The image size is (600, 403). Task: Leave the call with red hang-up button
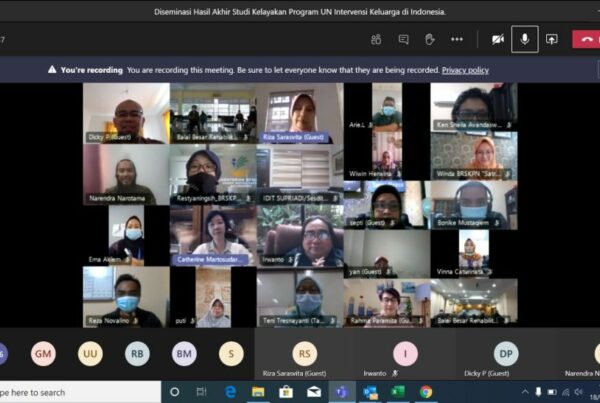click(x=586, y=39)
